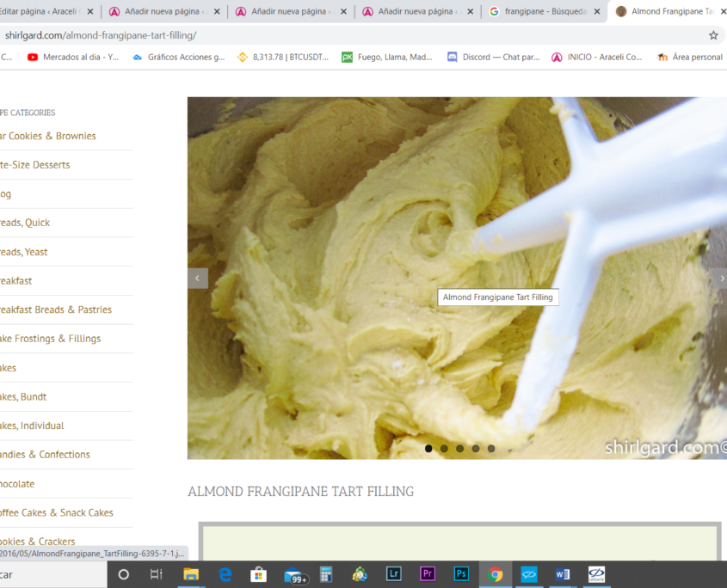Launch Adobe Premiere Pro from the taskbar

pyautogui.click(x=428, y=574)
